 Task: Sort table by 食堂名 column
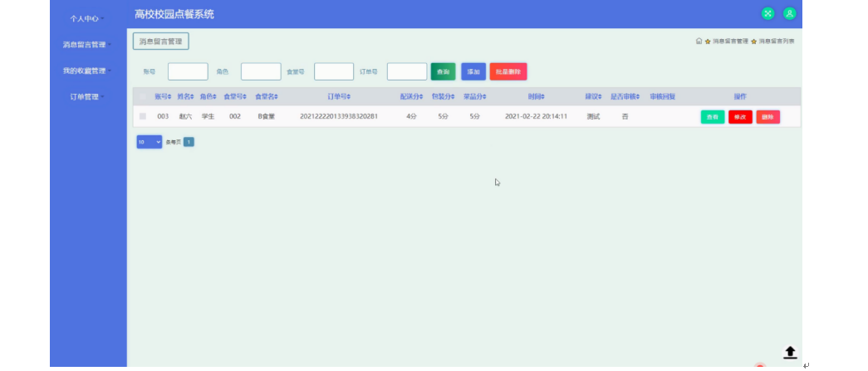tap(267, 97)
